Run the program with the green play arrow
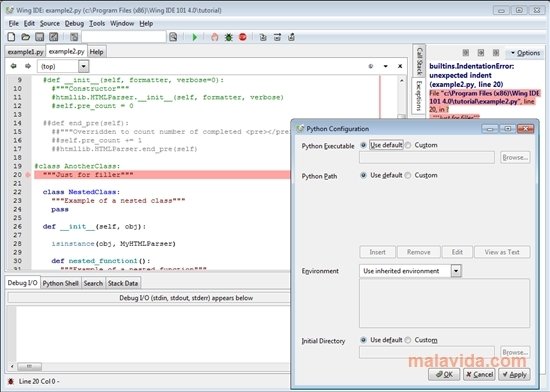The width and height of the screenshot is (550, 392). tap(195, 37)
